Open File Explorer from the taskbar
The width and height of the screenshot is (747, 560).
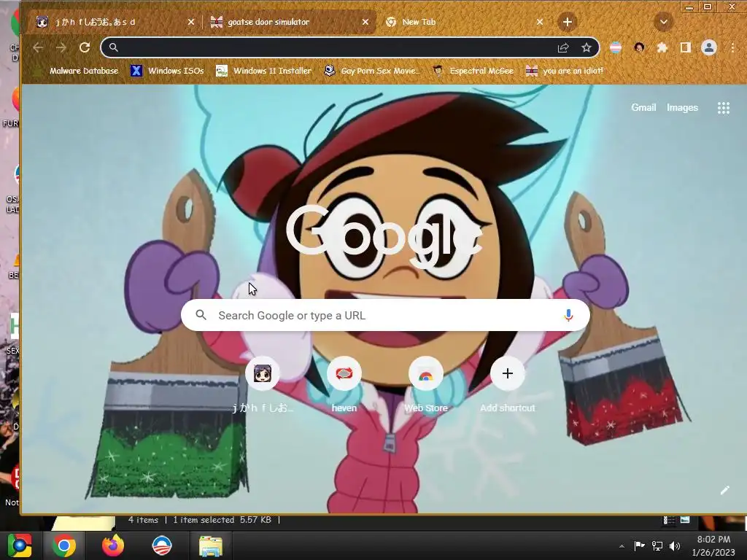point(210,546)
